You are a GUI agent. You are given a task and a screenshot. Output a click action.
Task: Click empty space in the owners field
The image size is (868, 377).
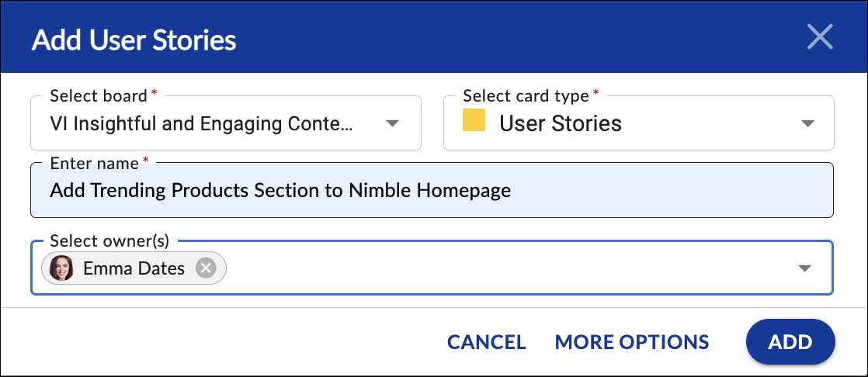point(509,268)
